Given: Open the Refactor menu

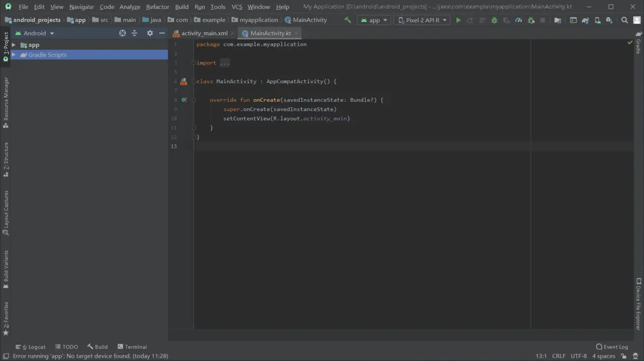Looking at the screenshot, I should (157, 7).
